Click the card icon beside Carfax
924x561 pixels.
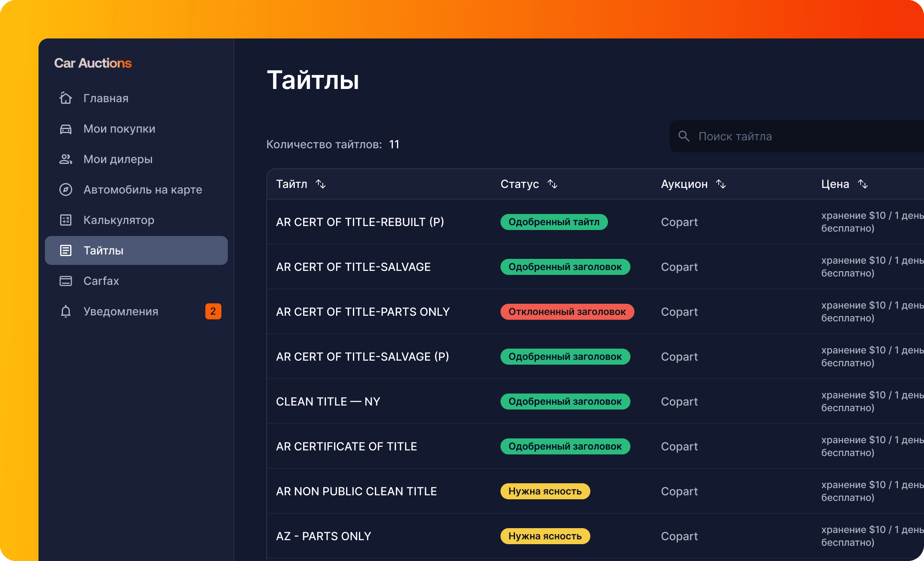66,281
